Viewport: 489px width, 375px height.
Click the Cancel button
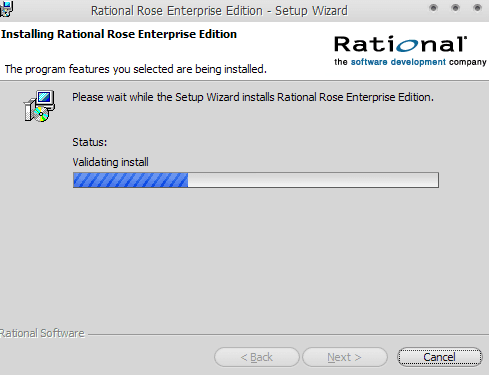pyautogui.click(x=440, y=357)
